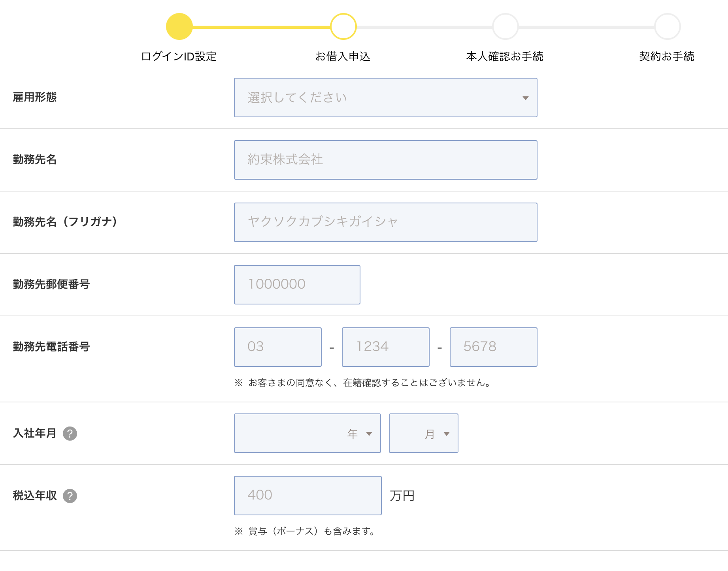The width and height of the screenshot is (728, 571).
Task: Open the 月 (month) dropdown
Action: (423, 433)
